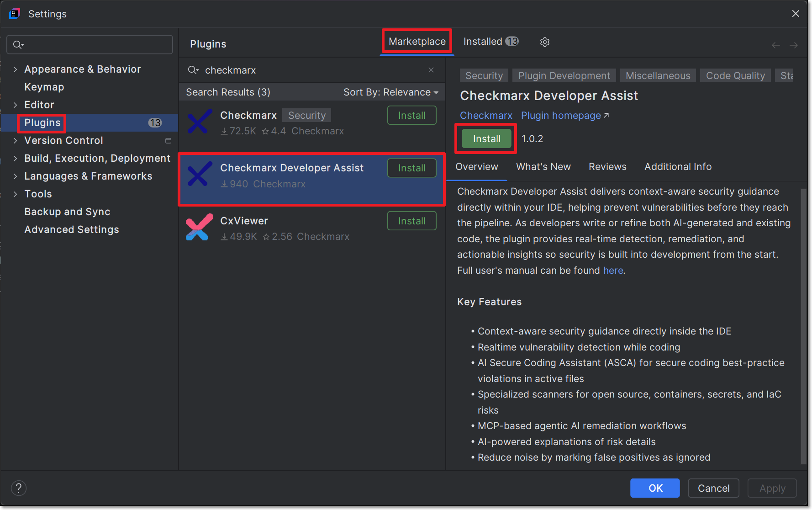812x510 pixels.
Task: Click the Plugins count badge 13
Action: (x=155, y=122)
